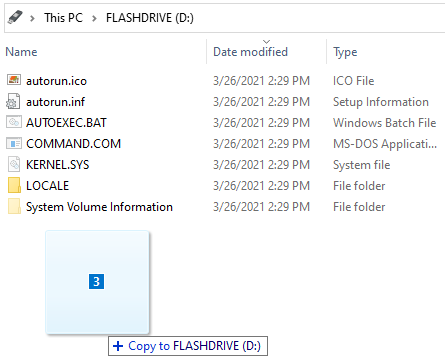Screen dimensions: 445x361
Task: Click FLASHDRIVE (D:) breadcrumb segment
Action: pos(150,18)
